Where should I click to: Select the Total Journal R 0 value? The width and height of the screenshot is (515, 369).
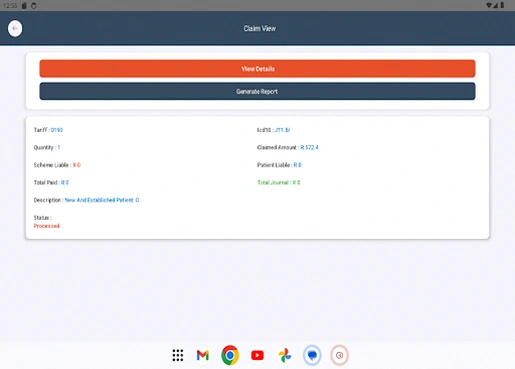click(x=296, y=182)
